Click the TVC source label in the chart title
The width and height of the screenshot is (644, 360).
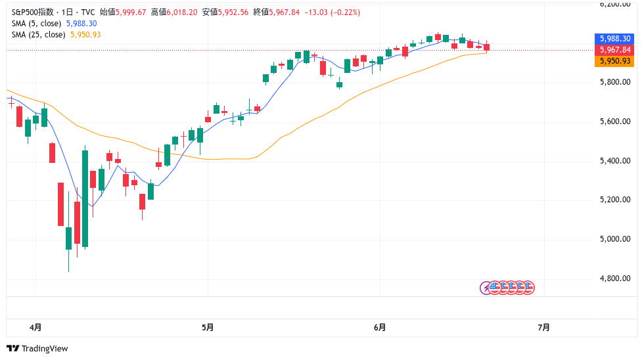[88, 12]
